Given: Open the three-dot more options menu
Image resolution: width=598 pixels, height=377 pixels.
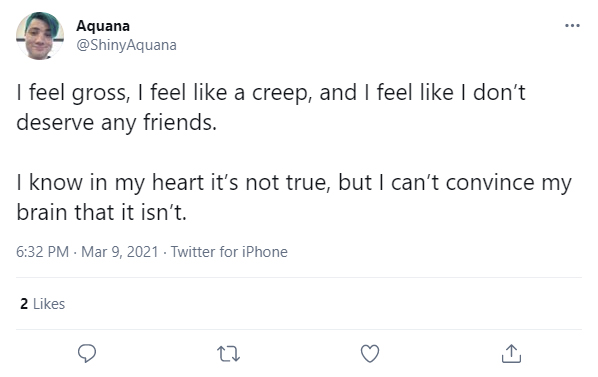Looking at the screenshot, I should click(x=572, y=26).
